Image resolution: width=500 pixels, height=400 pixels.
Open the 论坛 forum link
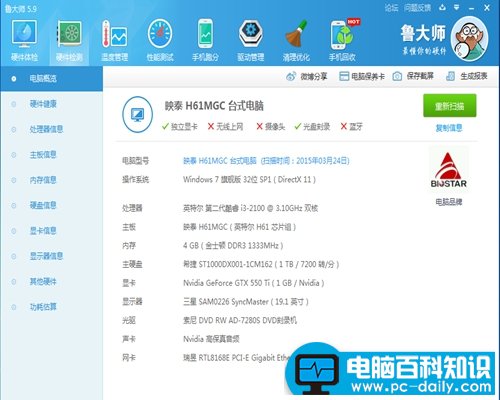pyautogui.click(x=391, y=8)
